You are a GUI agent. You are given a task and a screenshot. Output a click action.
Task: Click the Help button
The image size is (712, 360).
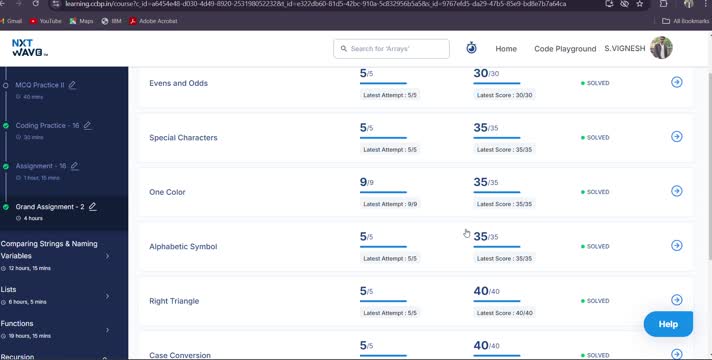click(x=668, y=324)
